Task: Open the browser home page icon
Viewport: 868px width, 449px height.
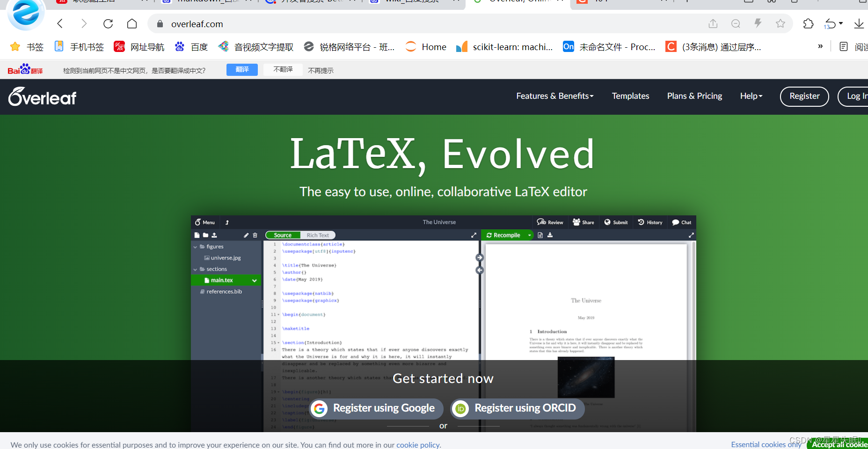Action: (132, 23)
